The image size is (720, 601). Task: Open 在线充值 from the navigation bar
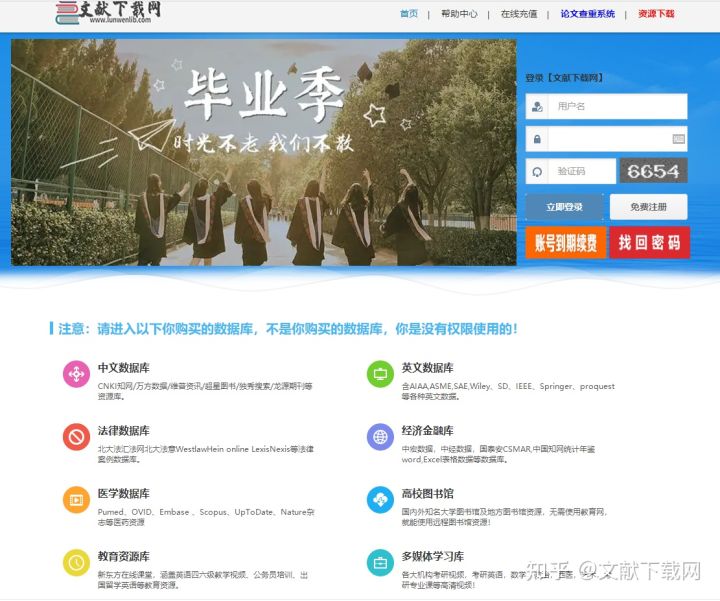click(x=519, y=14)
